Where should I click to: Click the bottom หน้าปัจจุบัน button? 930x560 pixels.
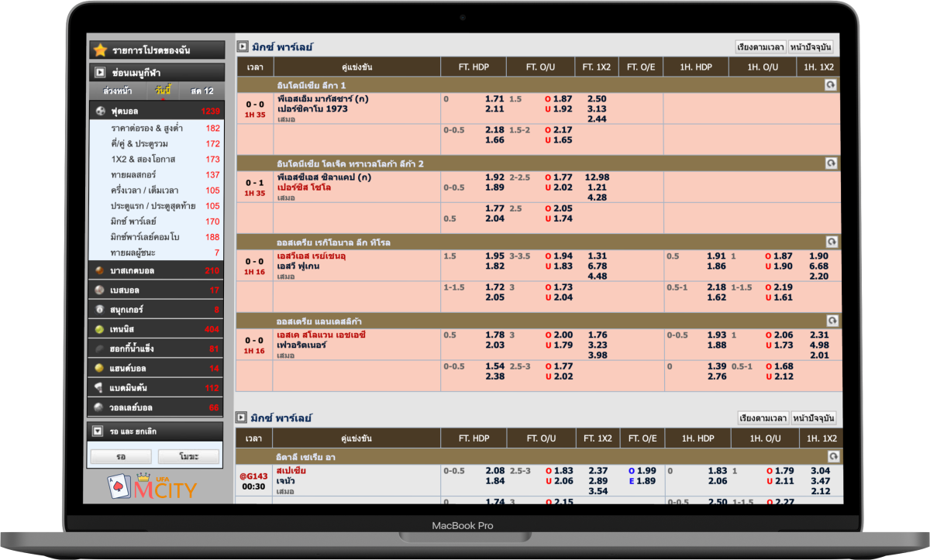[812, 418]
